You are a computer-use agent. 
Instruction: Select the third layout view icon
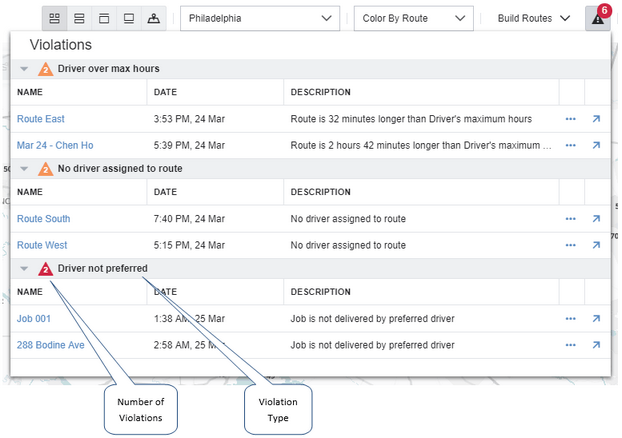(103, 19)
